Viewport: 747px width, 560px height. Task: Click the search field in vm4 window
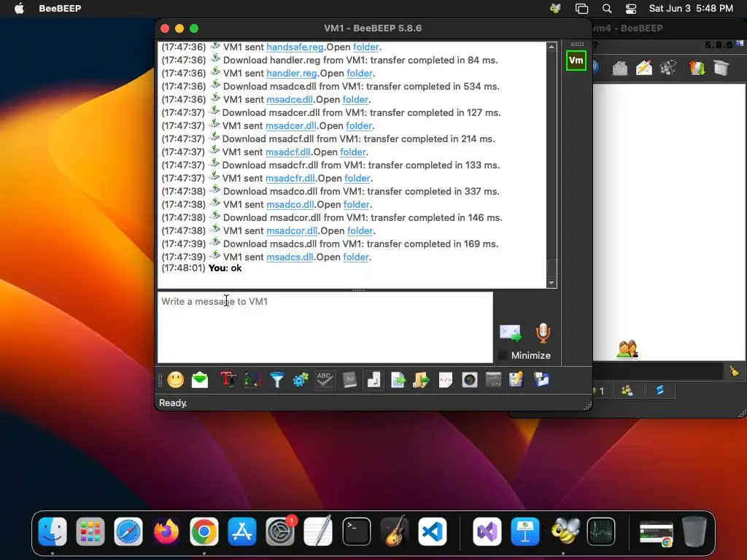pyautogui.click(x=657, y=371)
